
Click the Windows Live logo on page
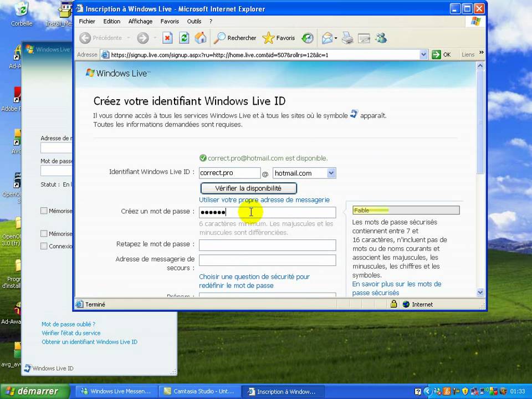[118, 73]
